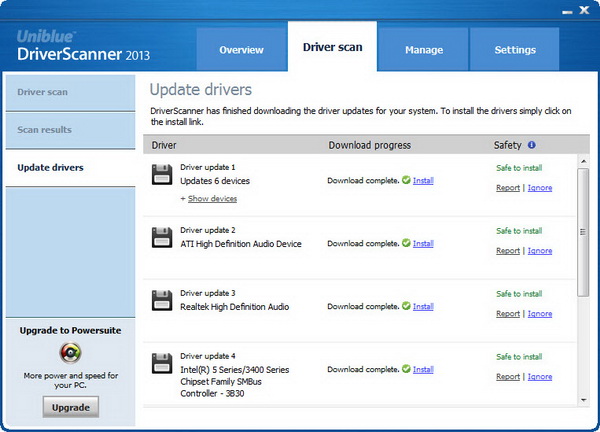The height and width of the screenshot is (432, 600).
Task: Click the floppy disk icon for Realtek High Definition Audio
Action: 162,300
